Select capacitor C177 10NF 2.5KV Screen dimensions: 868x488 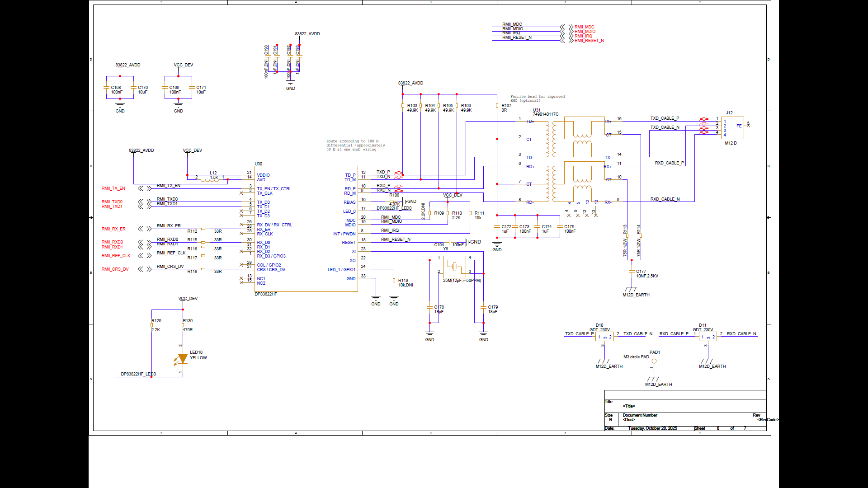point(632,271)
